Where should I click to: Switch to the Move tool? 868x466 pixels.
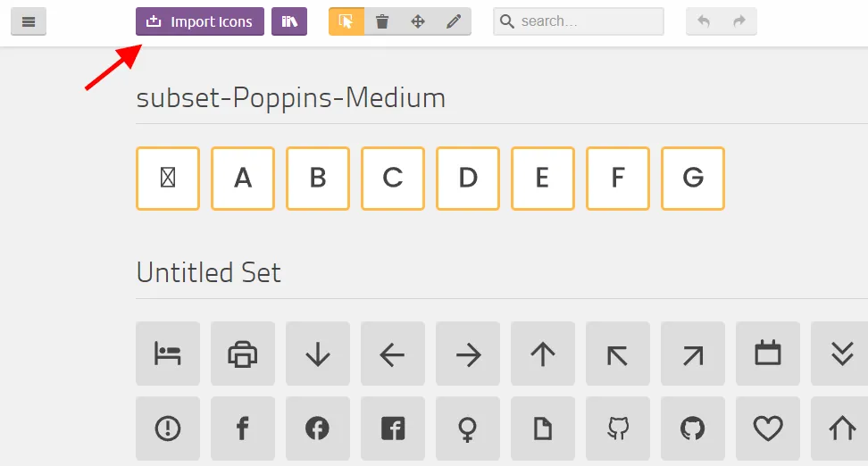[x=418, y=21]
